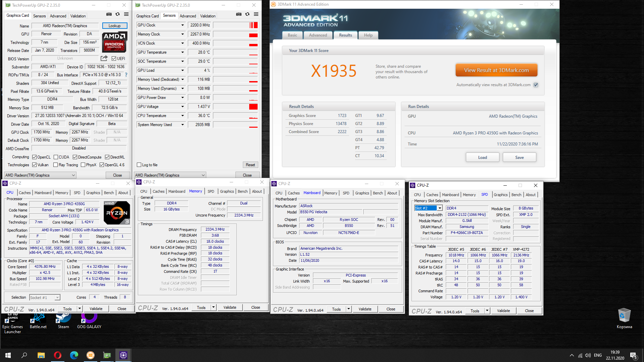The image size is (644, 362).
Task: Toggle the DirectCompute checkbox
Action: [x=75, y=157]
